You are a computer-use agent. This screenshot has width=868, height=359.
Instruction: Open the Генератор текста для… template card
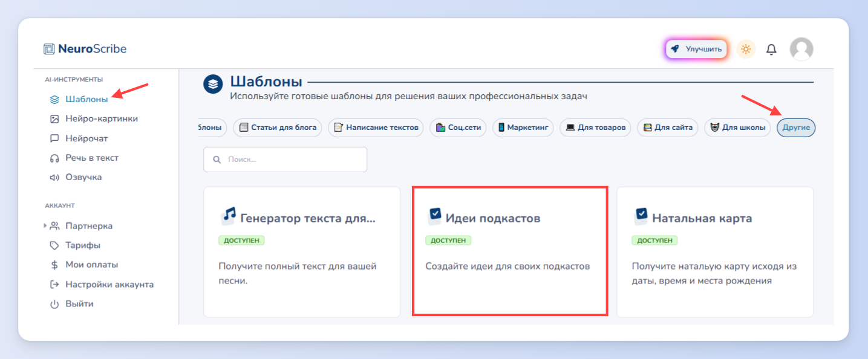click(x=302, y=251)
